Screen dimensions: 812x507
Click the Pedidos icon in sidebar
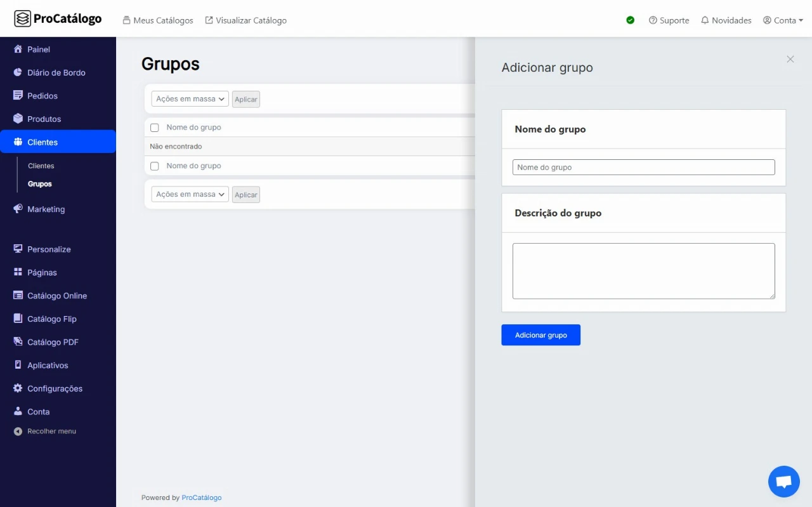18,96
